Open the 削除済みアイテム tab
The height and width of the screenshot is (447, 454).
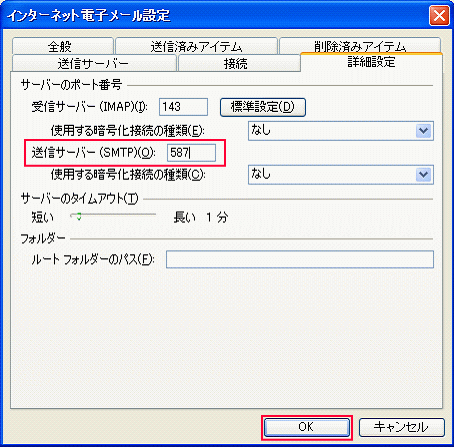(x=360, y=45)
